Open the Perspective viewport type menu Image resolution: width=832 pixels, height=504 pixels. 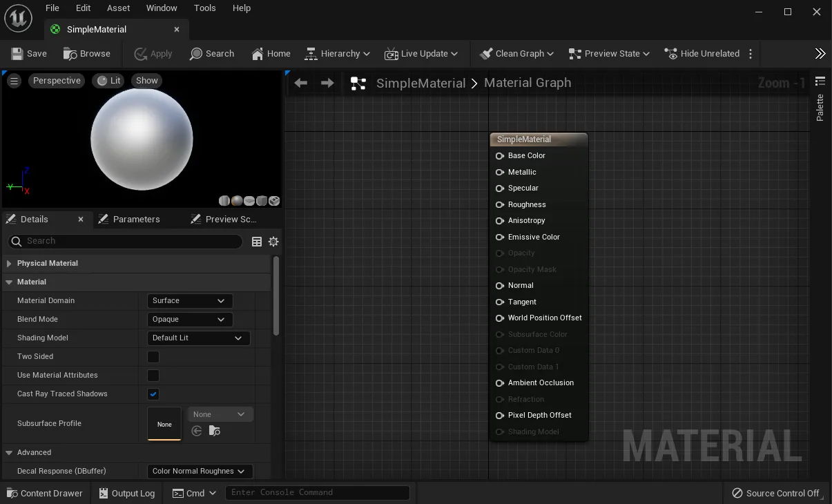click(57, 81)
